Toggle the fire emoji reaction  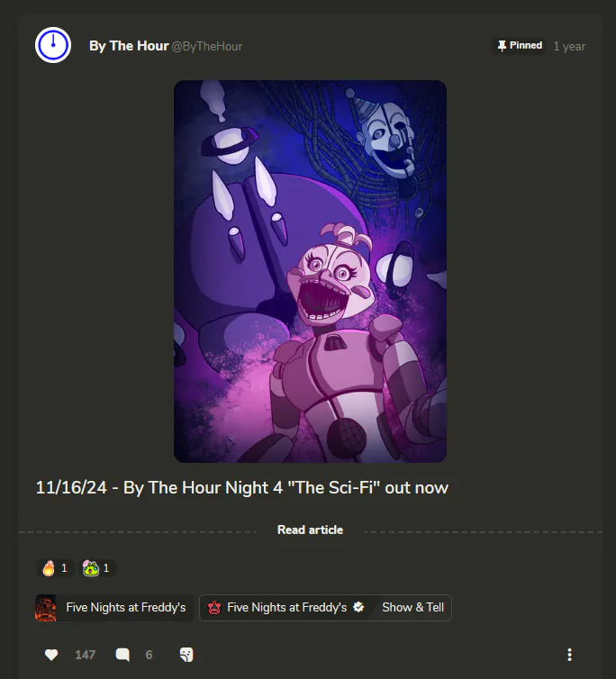55,568
